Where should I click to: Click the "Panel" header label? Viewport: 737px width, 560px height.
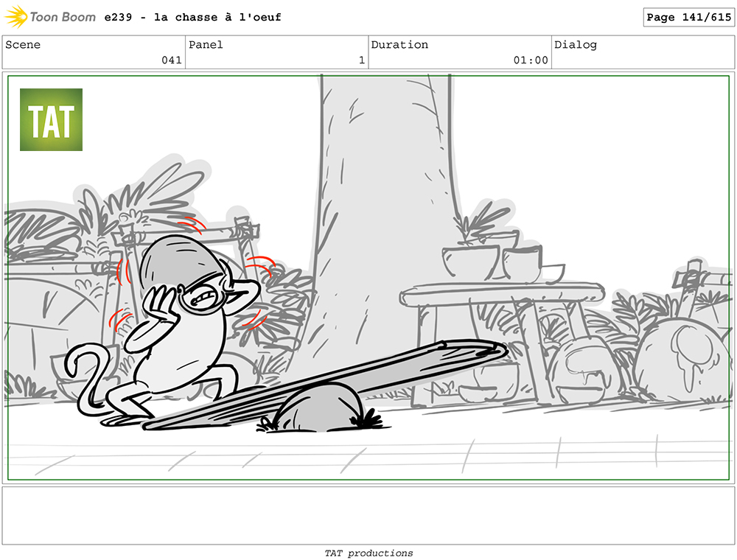click(x=206, y=45)
